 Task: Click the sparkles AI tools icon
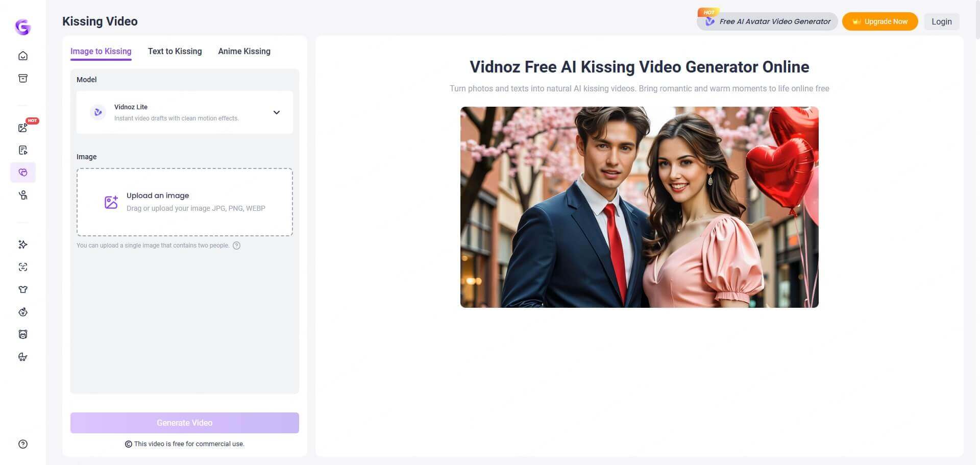22,244
